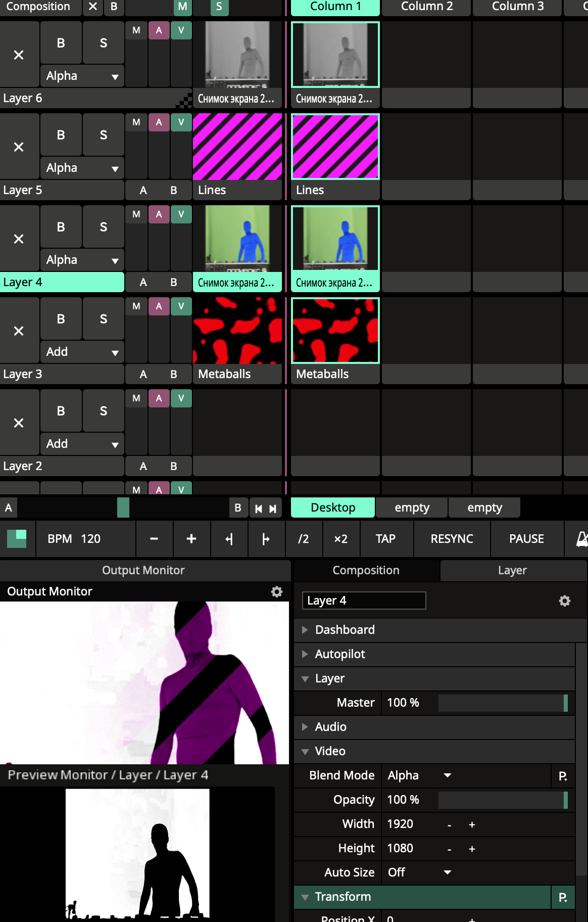Select the Desktop deck tab
Image resolution: width=588 pixels, height=922 pixels.
tap(332, 508)
